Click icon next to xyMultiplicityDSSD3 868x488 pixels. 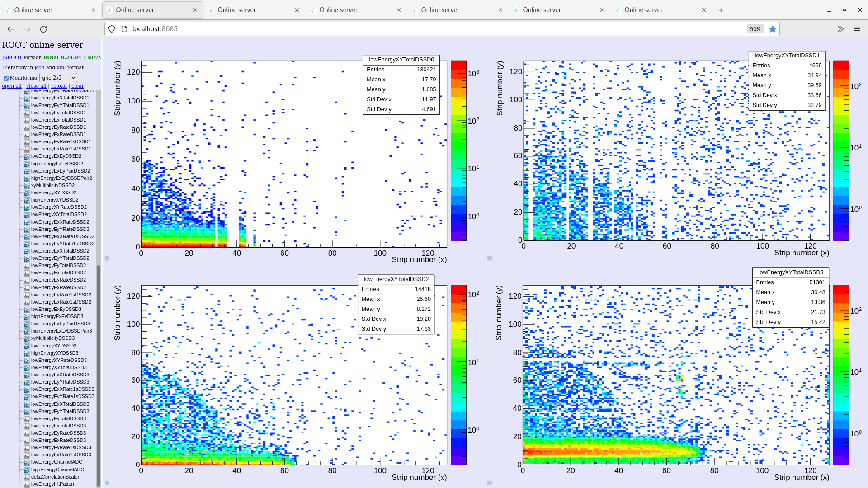[x=27, y=338]
